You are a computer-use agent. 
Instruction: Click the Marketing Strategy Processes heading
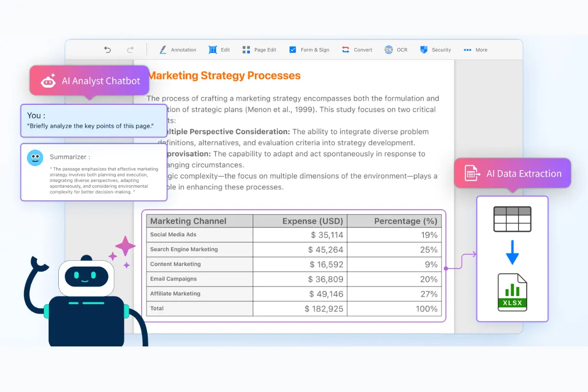[x=224, y=75]
